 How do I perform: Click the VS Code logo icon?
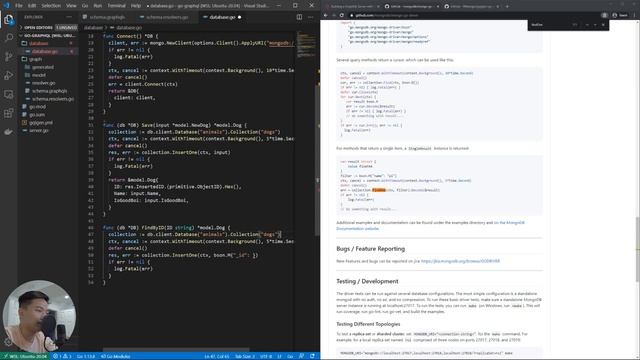(x=6, y=6)
